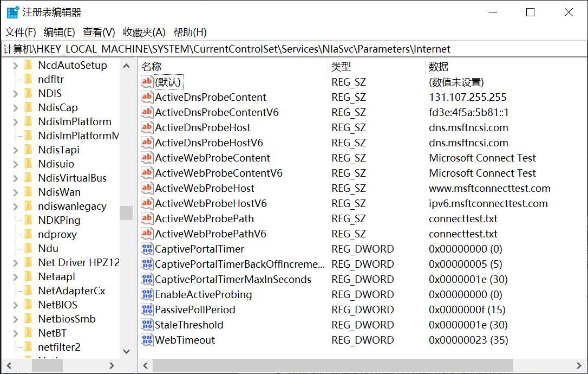Open the 收藏夹(A) favorites menu
The width and height of the screenshot is (588, 374).
click(144, 33)
